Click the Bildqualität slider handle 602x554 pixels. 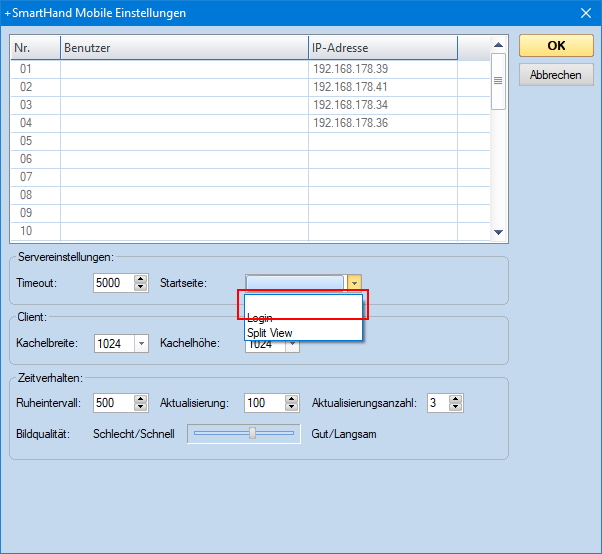click(253, 433)
